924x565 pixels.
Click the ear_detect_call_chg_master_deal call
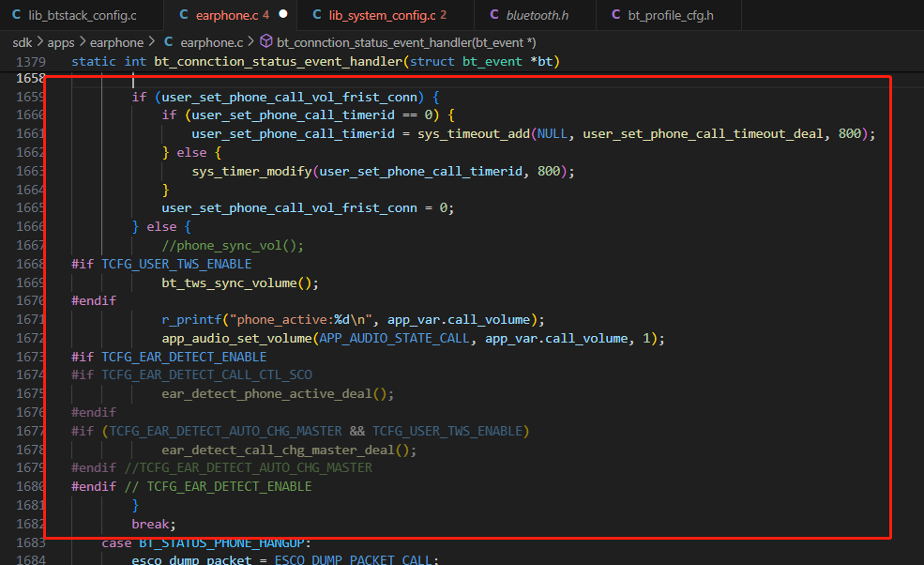click(279, 450)
